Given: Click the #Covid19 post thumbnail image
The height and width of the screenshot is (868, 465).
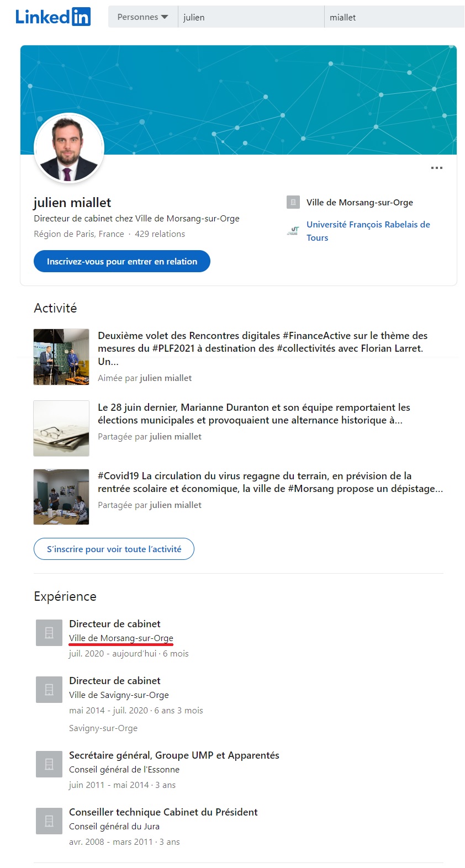Looking at the screenshot, I should [61, 496].
